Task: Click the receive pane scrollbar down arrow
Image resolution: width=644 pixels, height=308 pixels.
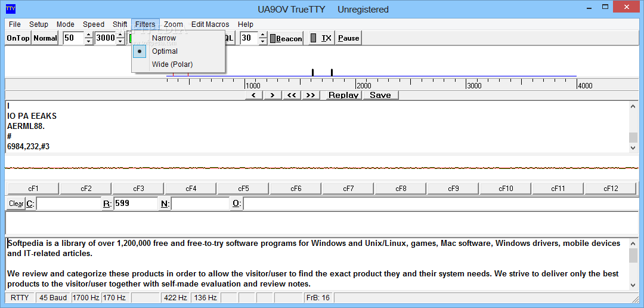Action: pyautogui.click(x=633, y=148)
